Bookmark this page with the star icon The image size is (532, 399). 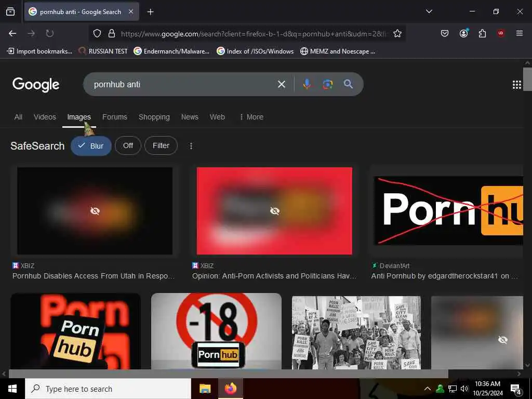397,33
